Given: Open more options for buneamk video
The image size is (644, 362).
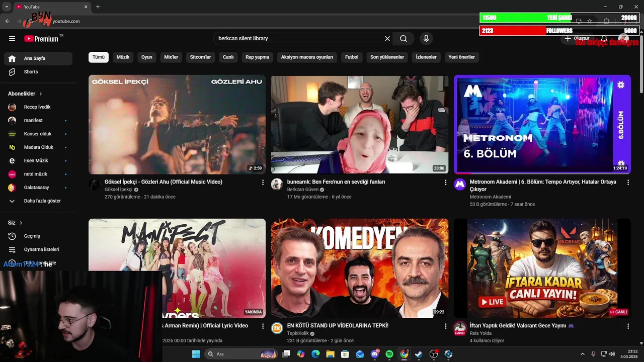Looking at the screenshot, I should point(445,183).
